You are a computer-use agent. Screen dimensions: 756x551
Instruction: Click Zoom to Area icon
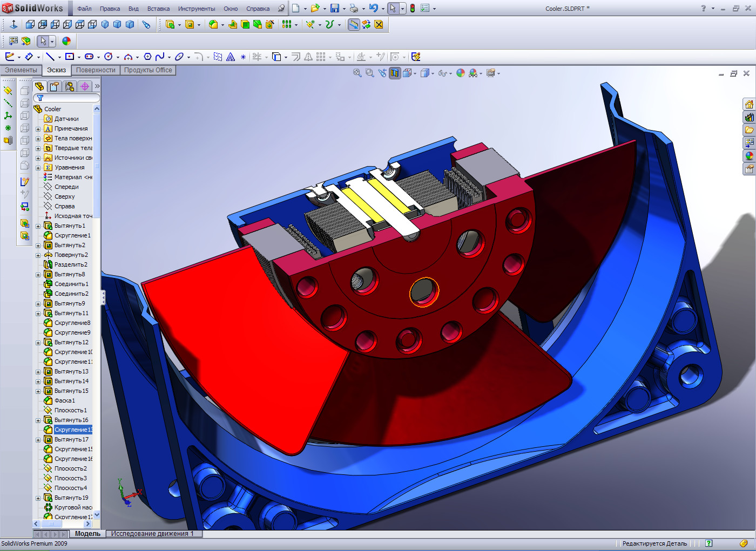pyautogui.click(x=370, y=73)
